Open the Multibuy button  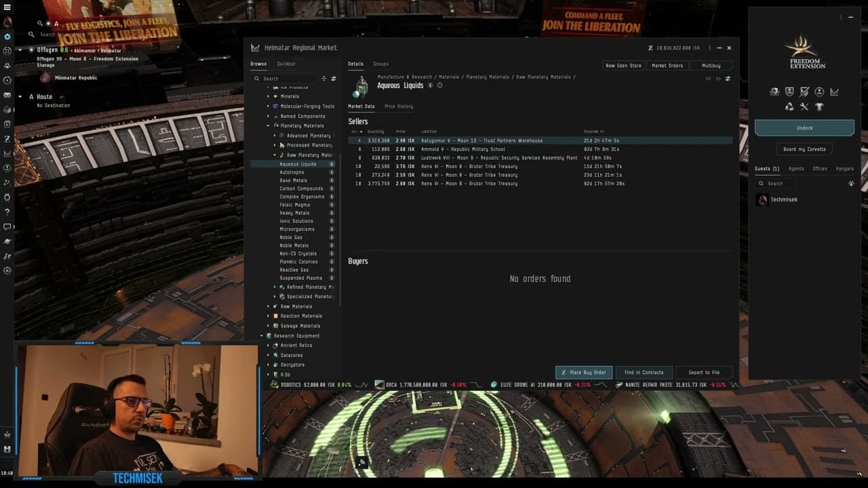pyautogui.click(x=711, y=66)
